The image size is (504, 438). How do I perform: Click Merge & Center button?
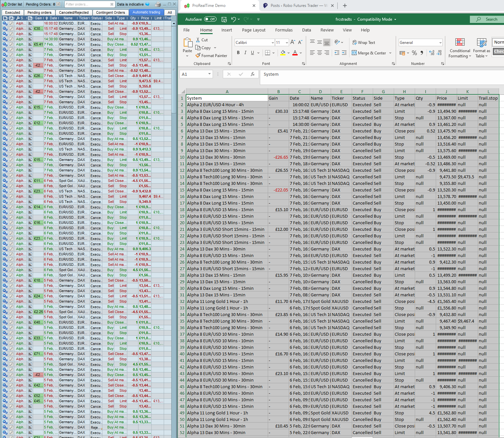369,53
